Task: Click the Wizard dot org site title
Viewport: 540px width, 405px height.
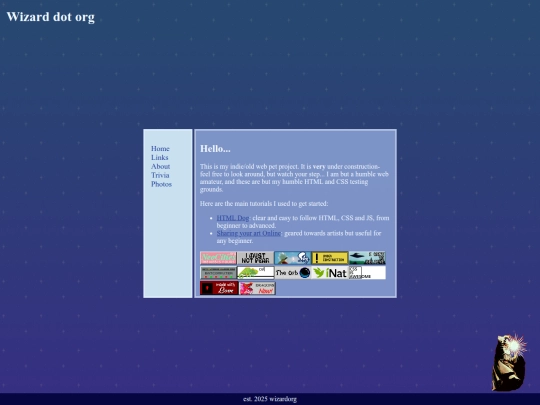Action: (x=51, y=17)
